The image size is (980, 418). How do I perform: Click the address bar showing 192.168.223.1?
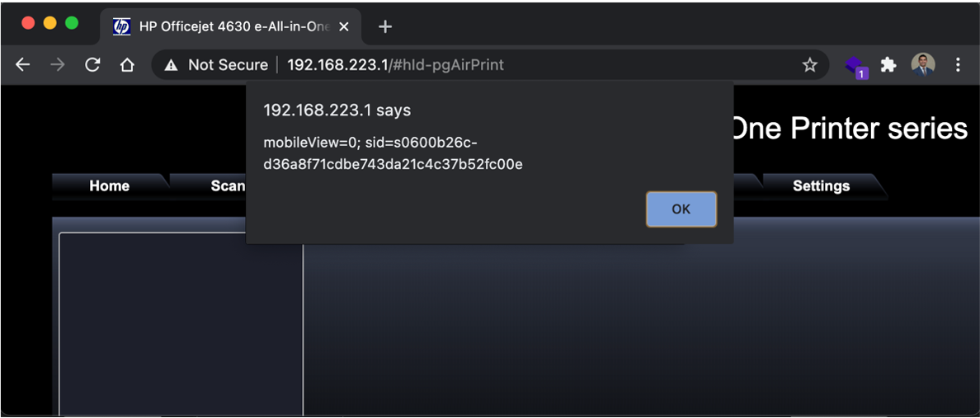pyautogui.click(x=495, y=65)
